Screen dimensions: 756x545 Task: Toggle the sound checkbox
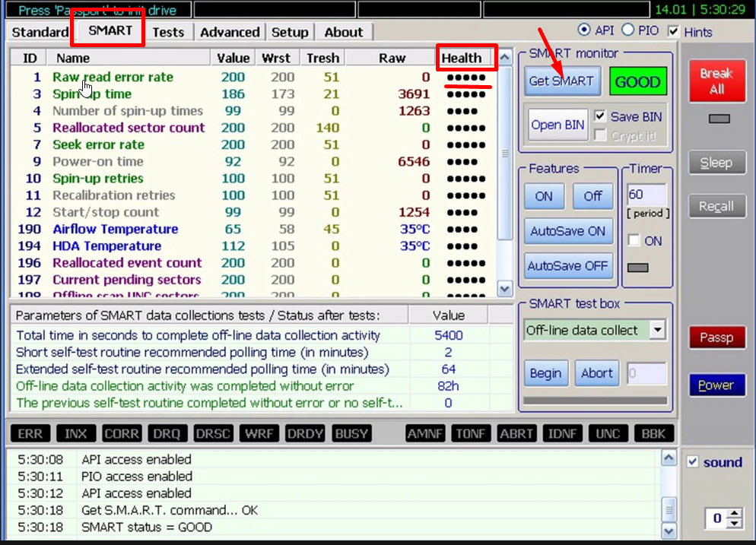click(x=692, y=462)
